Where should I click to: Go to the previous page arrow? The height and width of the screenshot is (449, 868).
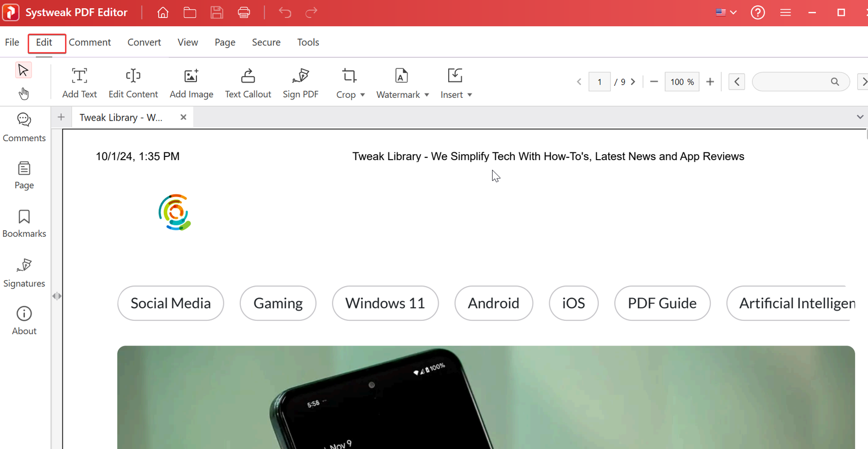pos(579,82)
